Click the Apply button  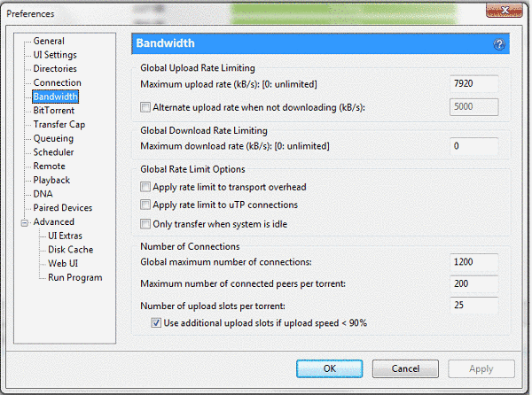(x=481, y=368)
